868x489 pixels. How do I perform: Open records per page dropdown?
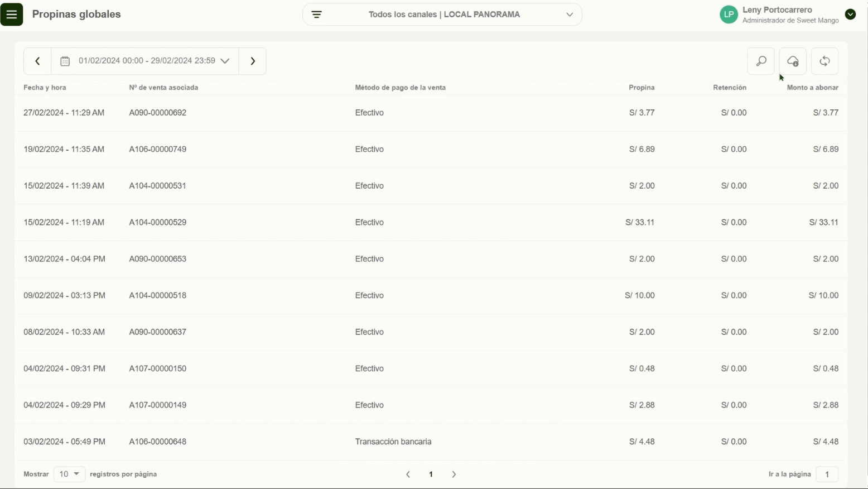[69, 474]
